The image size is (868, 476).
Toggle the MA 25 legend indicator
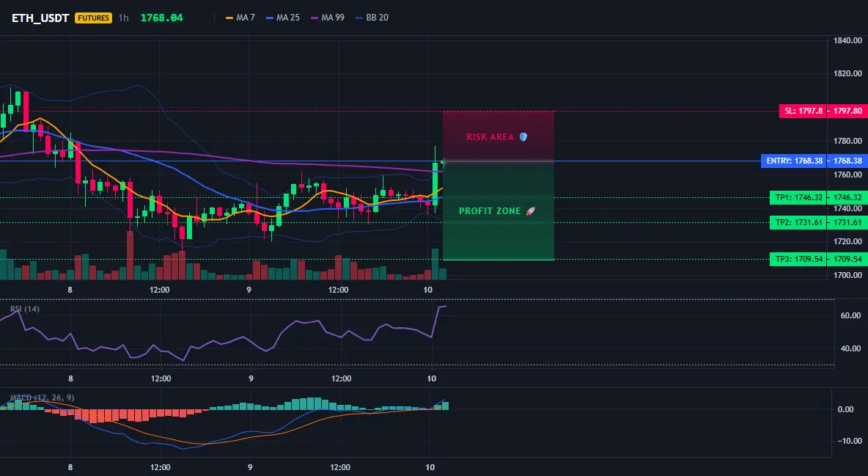pos(283,18)
